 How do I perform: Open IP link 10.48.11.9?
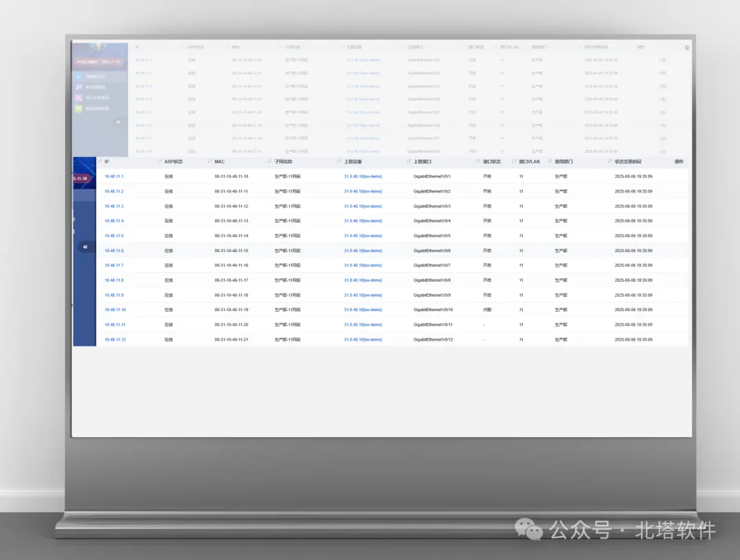tap(114, 295)
